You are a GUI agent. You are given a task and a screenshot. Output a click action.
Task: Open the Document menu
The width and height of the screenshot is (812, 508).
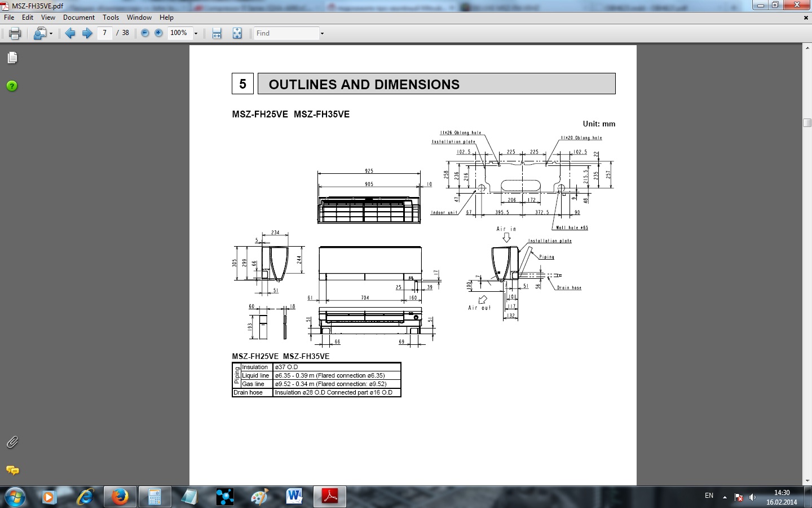coord(79,17)
